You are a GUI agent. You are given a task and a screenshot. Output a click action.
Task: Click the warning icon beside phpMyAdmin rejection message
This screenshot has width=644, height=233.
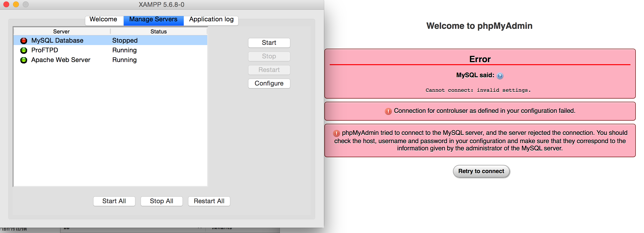tap(336, 133)
